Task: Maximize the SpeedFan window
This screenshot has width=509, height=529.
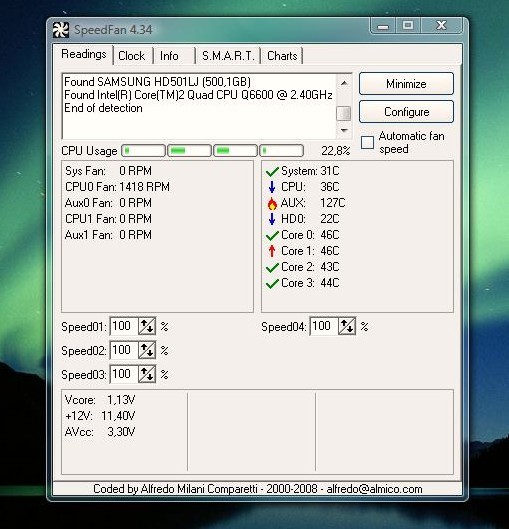Action: click(408, 25)
